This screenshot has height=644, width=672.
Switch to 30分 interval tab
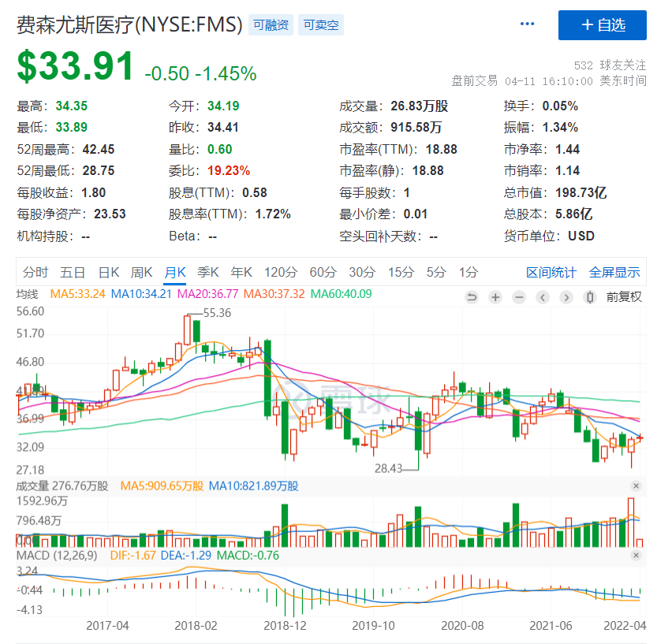click(362, 272)
